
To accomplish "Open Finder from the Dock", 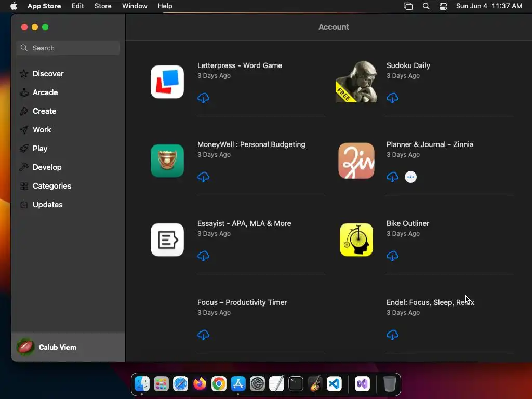I will pyautogui.click(x=142, y=384).
